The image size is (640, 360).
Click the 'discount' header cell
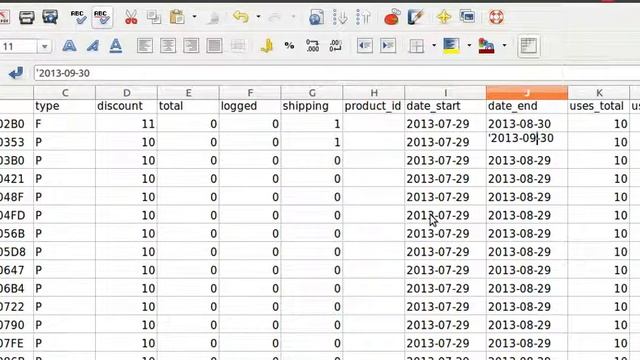[x=127, y=106]
